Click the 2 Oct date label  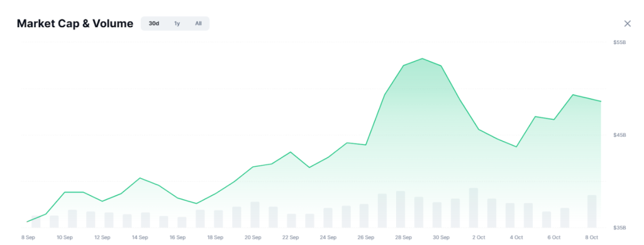click(x=479, y=237)
